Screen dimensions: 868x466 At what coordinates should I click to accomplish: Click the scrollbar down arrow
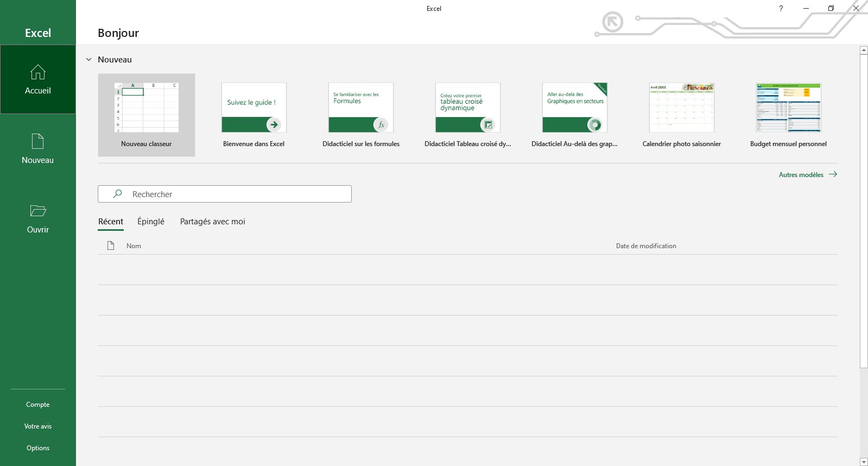pyautogui.click(x=864, y=462)
